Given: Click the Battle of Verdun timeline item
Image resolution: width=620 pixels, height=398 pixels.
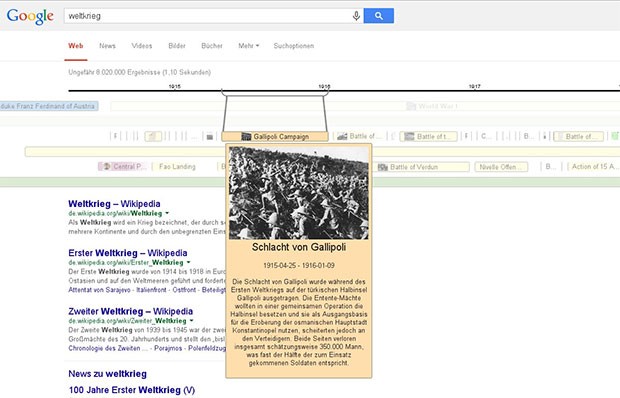Looking at the screenshot, I should 422,167.
